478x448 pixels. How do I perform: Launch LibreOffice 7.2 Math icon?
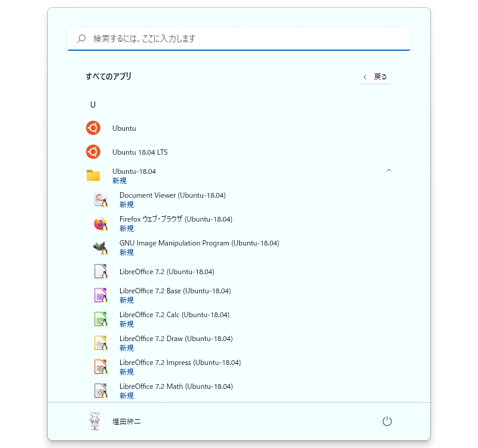click(x=100, y=391)
